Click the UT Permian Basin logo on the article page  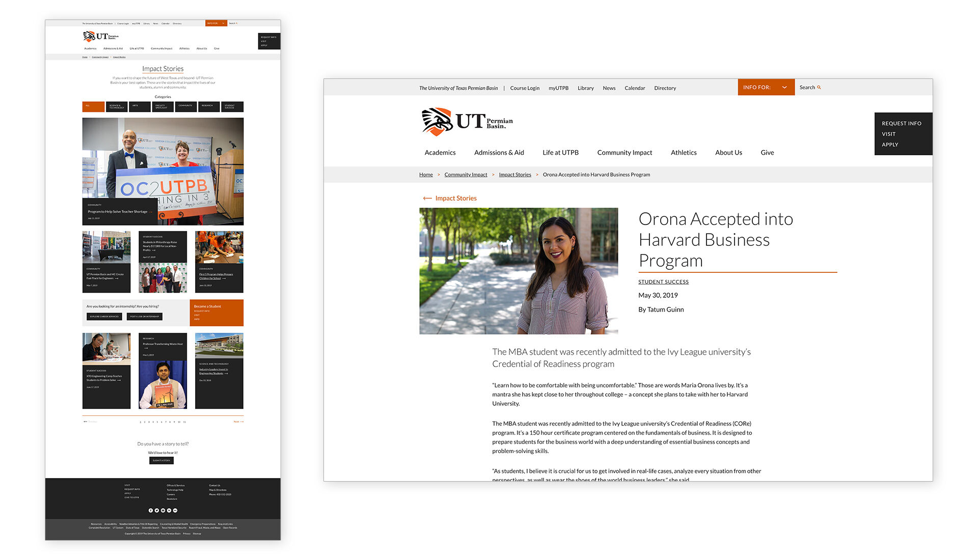(467, 122)
